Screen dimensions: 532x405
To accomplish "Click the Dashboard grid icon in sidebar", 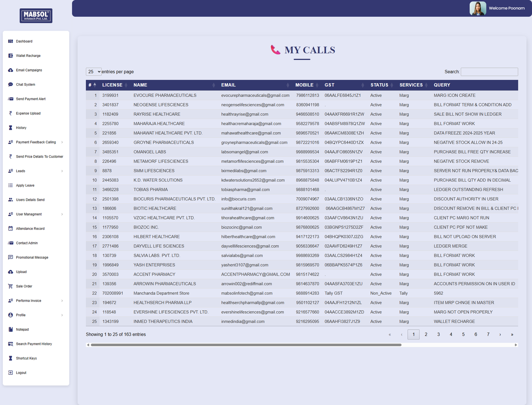I will pos(11,42).
